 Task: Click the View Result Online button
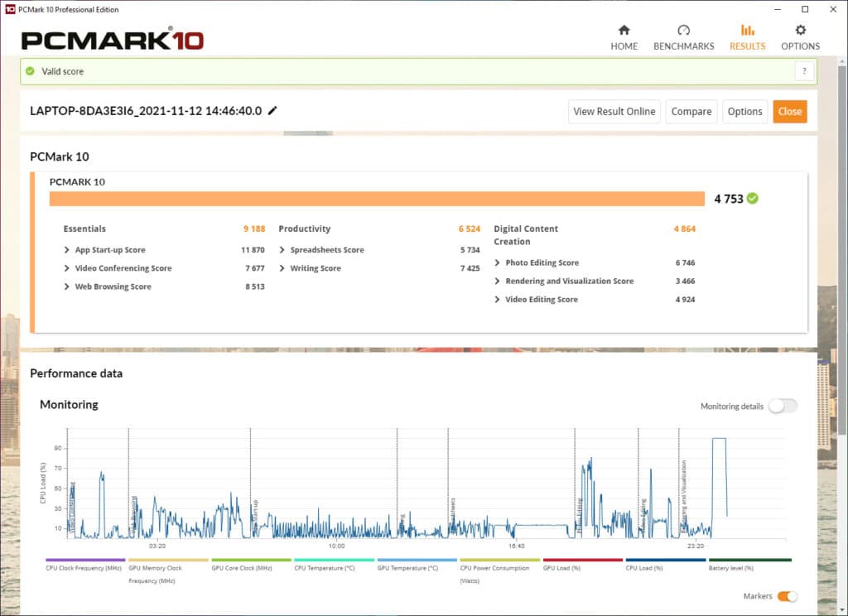click(614, 112)
